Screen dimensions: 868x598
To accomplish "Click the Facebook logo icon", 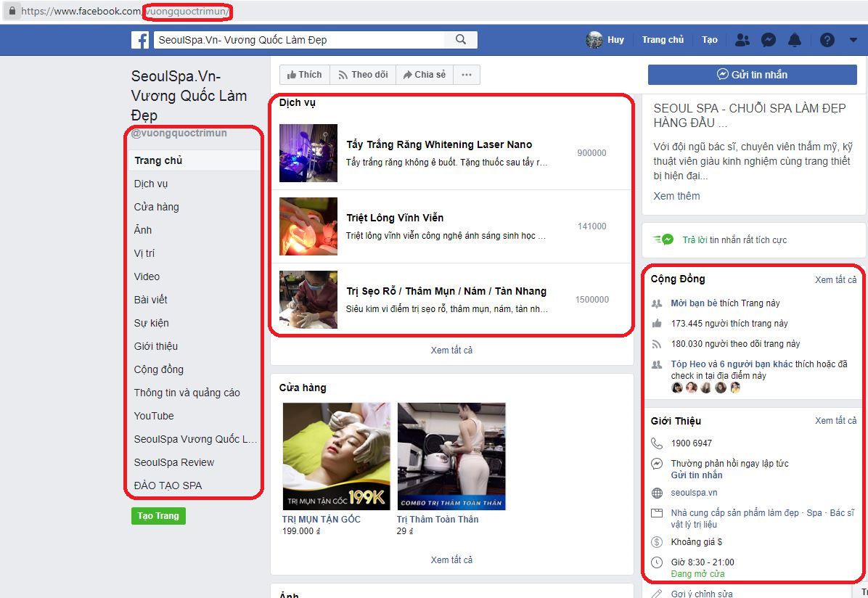I will [x=140, y=40].
